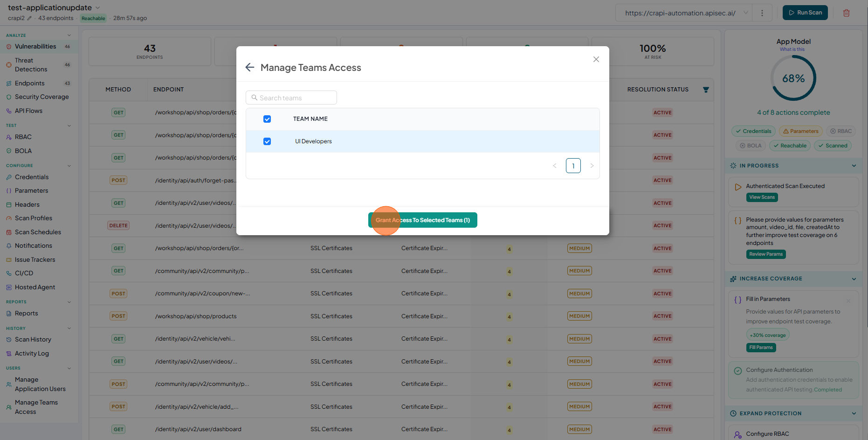Viewport: 868px width, 440px height.
Task: Click the back arrow in Manage Teams Access
Action: pyautogui.click(x=250, y=67)
